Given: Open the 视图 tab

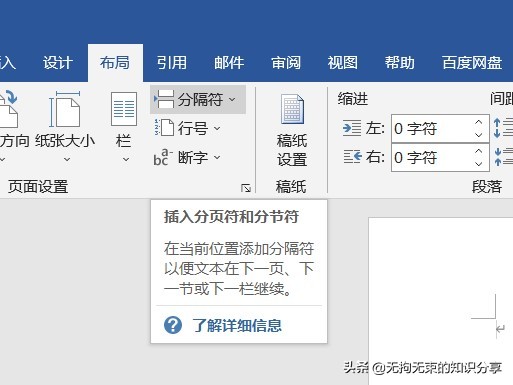Looking at the screenshot, I should point(343,63).
